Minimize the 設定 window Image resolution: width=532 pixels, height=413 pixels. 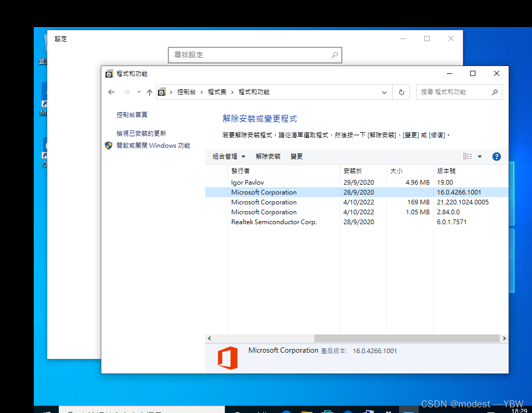point(403,38)
